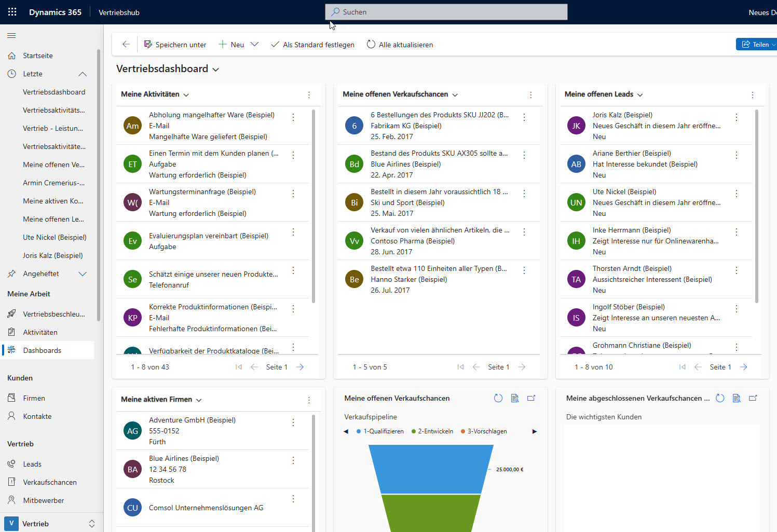Go to Startseite in the sidebar
The height and width of the screenshot is (532, 777).
coord(37,56)
